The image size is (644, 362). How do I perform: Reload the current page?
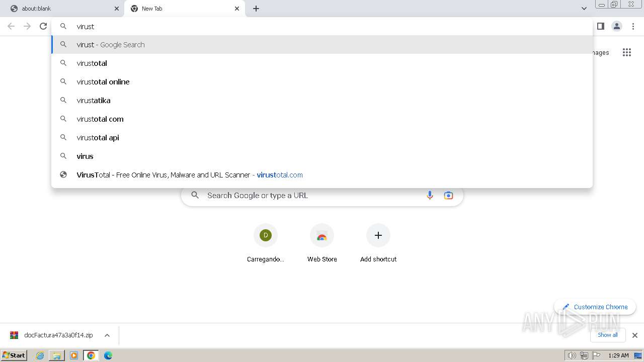pyautogui.click(x=43, y=26)
